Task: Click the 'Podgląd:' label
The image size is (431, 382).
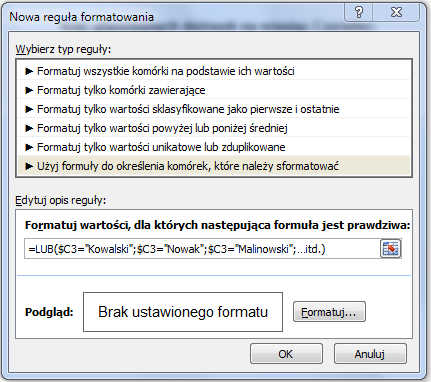Action: tap(49, 312)
